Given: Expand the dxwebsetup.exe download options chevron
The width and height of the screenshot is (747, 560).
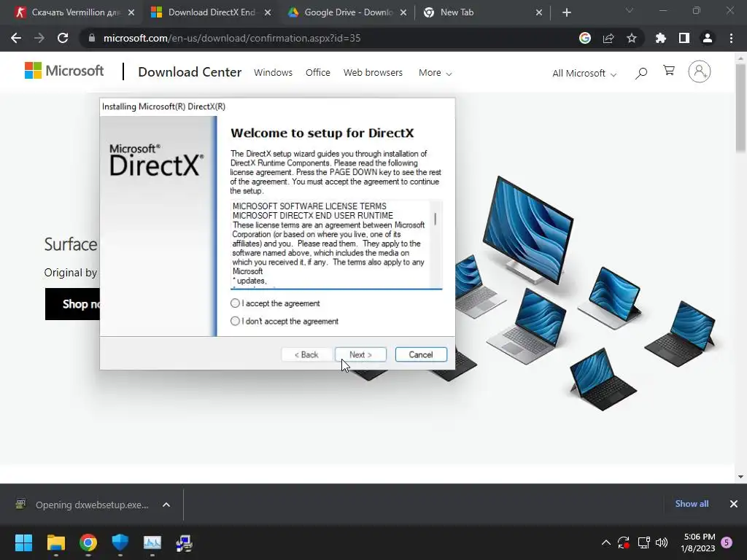Looking at the screenshot, I should pos(166,505).
